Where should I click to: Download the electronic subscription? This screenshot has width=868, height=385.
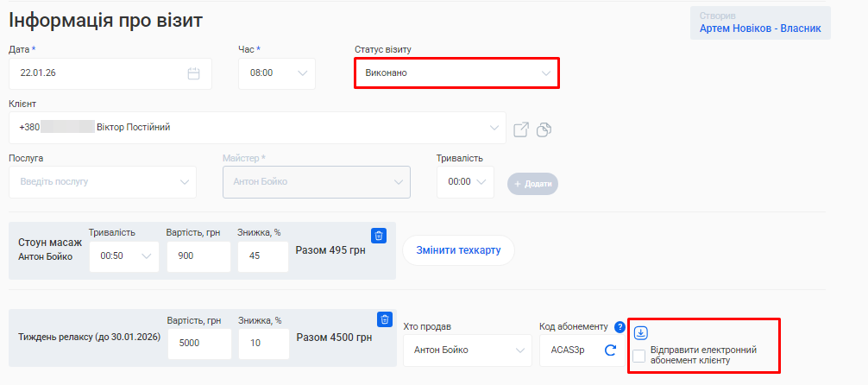coord(641,332)
